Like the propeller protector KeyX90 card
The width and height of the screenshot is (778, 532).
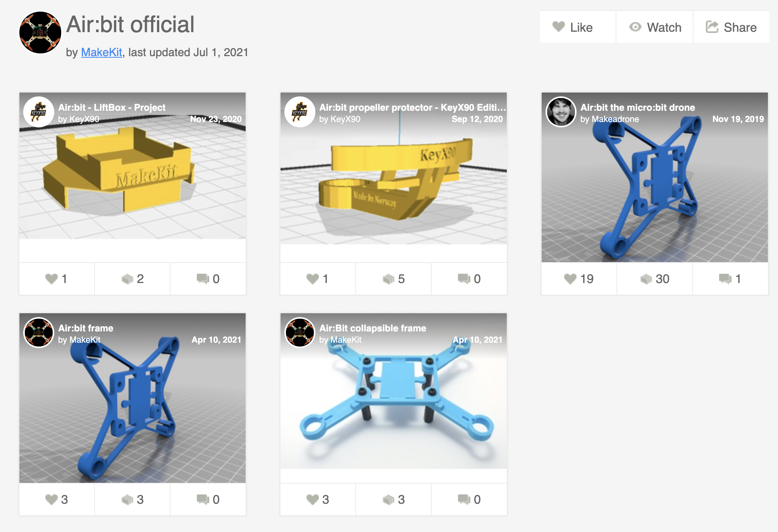point(318,279)
